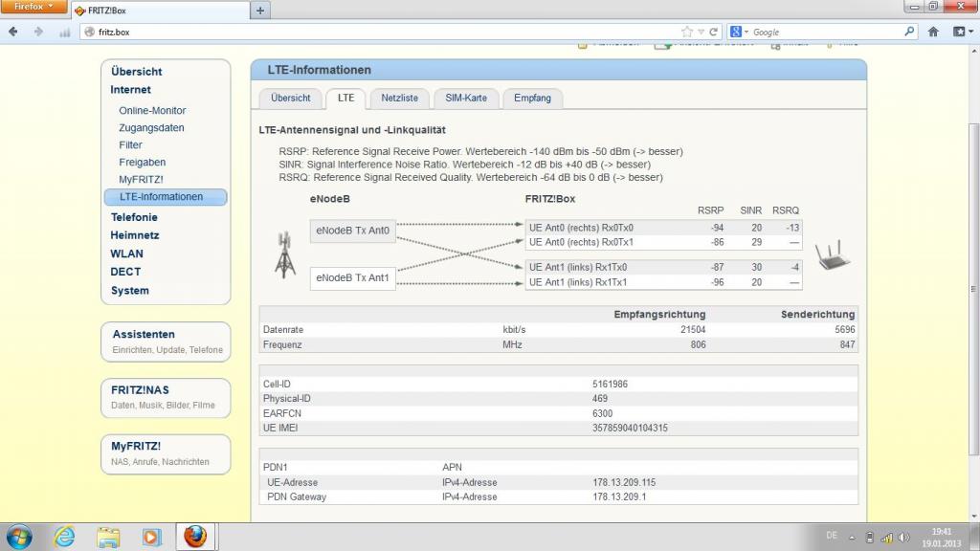The height and width of the screenshot is (551, 980).
Task: Open the WLAN section
Action: (x=127, y=253)
